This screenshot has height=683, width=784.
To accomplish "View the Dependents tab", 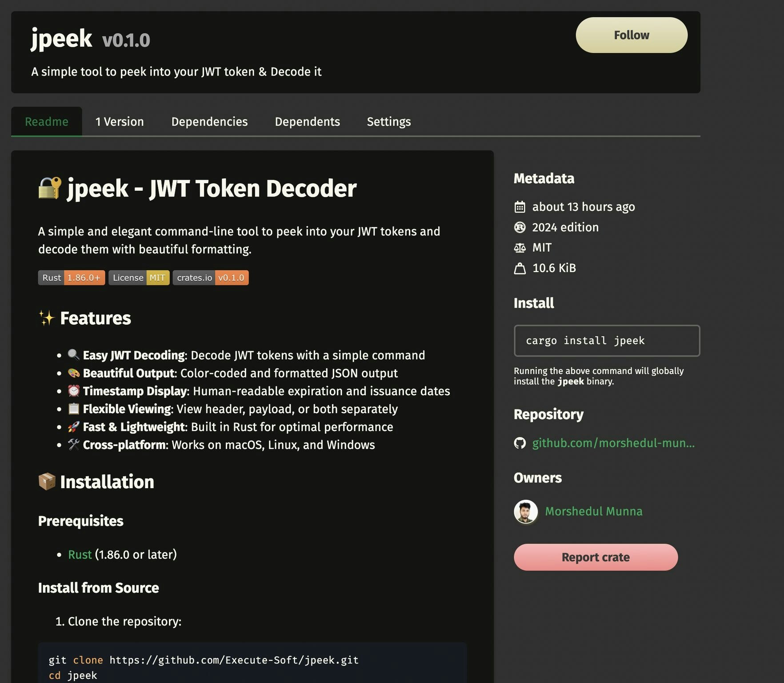I will click(307, 121).
